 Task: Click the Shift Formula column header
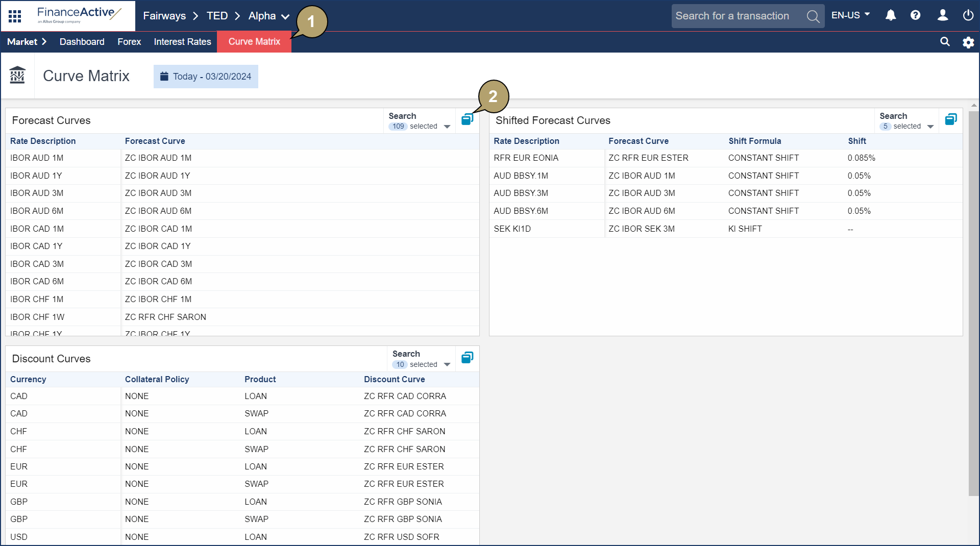[754, 141]
